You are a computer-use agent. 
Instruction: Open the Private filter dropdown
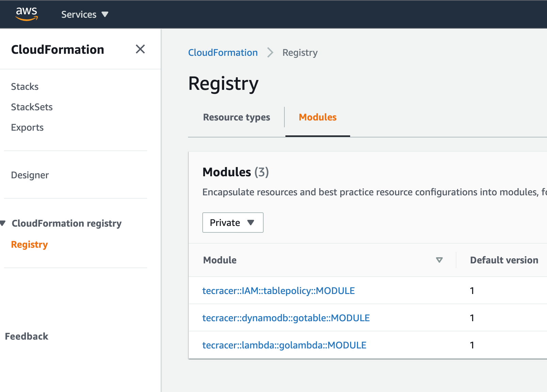233,223
